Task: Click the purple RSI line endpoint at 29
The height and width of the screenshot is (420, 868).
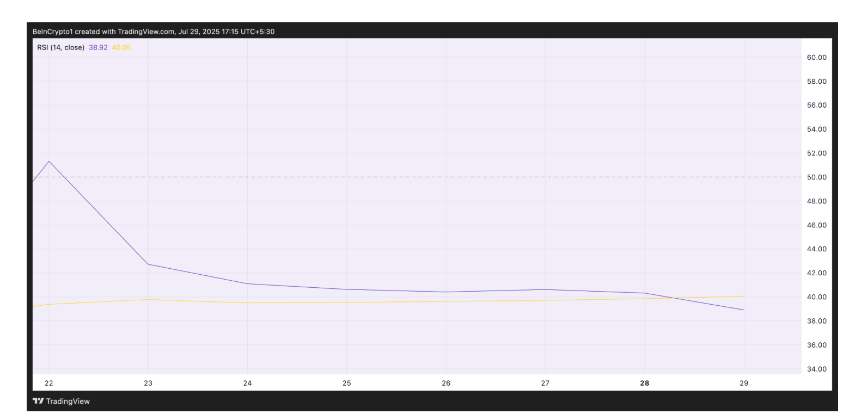Action: click(743, 310)
